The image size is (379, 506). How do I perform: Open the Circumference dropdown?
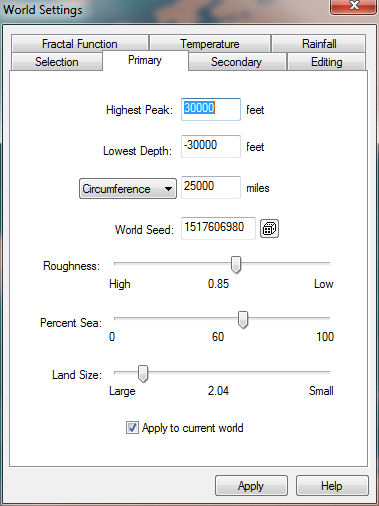[x=128, y=189]
